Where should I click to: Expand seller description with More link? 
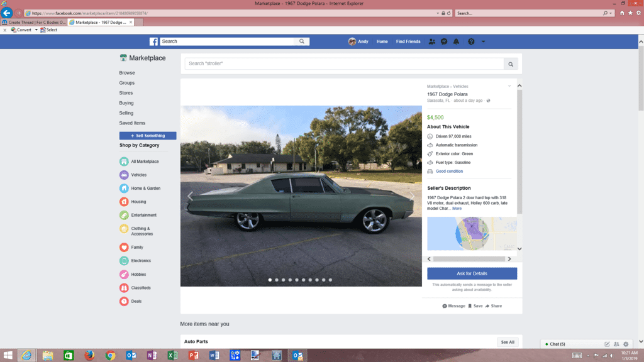click(457, 209)
